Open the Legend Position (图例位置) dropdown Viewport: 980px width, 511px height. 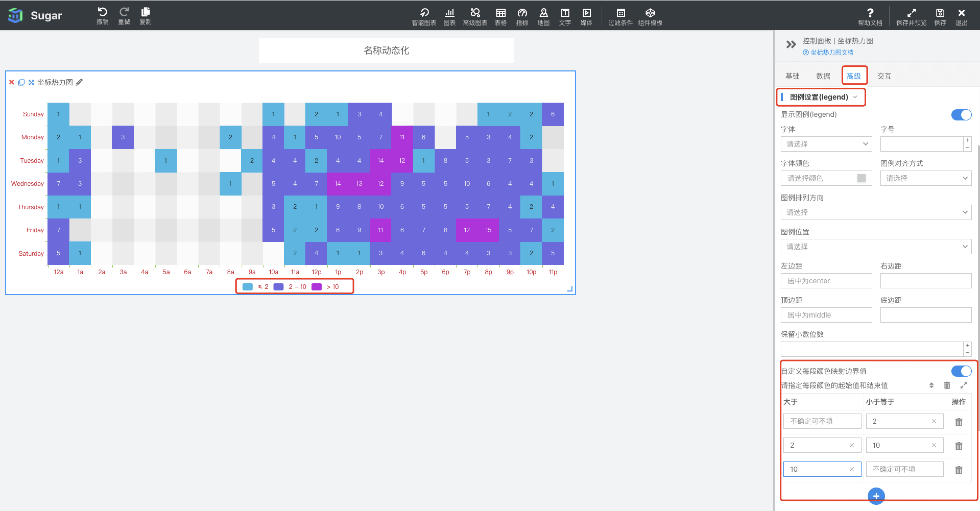pyautogui.click(x=876, y=247)
